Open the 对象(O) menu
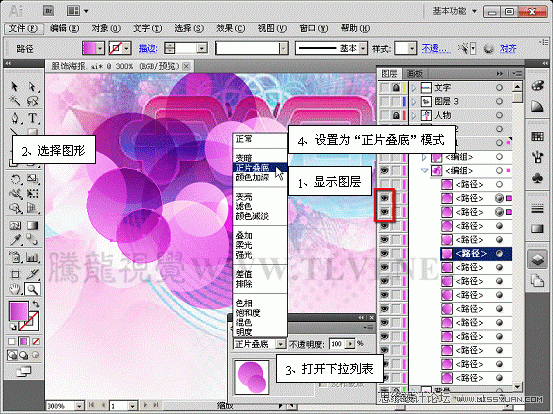The width and height of the screenshot is (553, 414). pyautogui.click(x=106, y=28)
